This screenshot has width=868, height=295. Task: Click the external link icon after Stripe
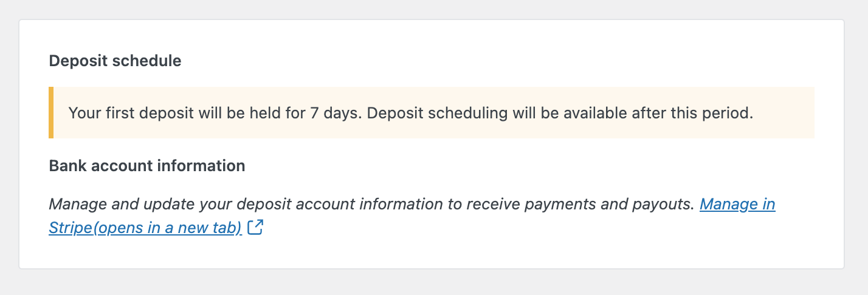256,228
